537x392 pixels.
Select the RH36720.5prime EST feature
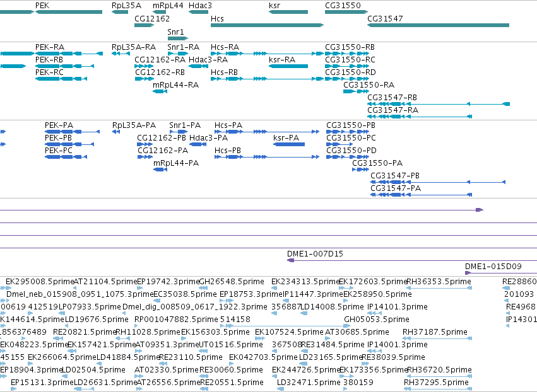pos(439,376)
